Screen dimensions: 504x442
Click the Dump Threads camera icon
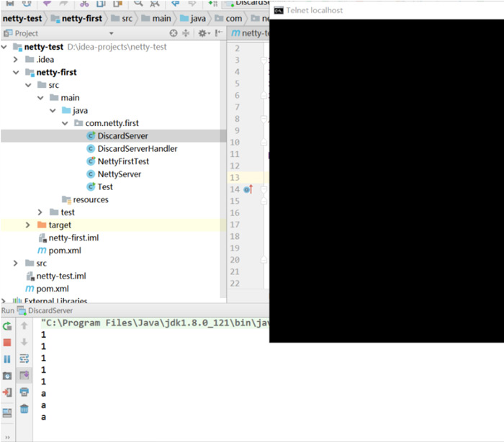[x=7, y=375]
